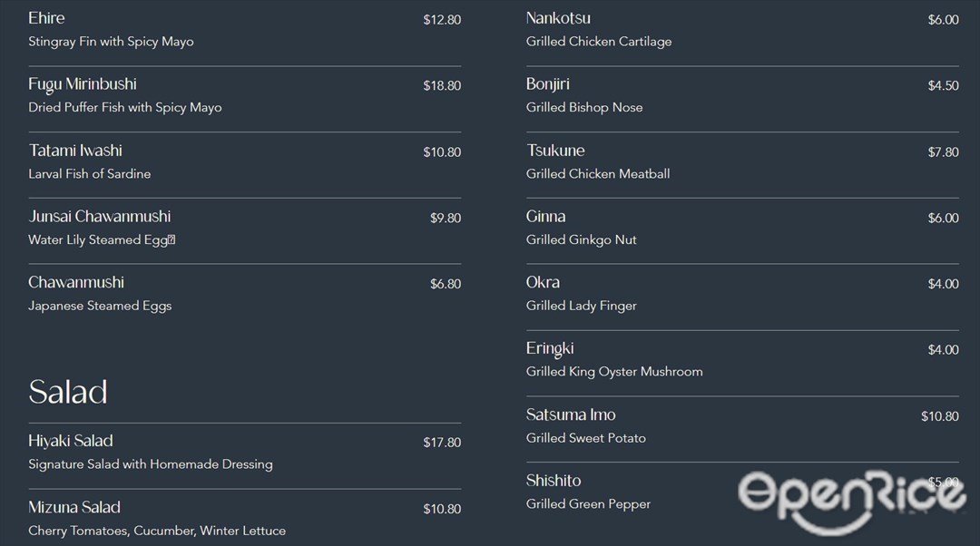
Task: Click the $18.80 Fugu Mirinbushi price
Action: click(x=442, y=85)
